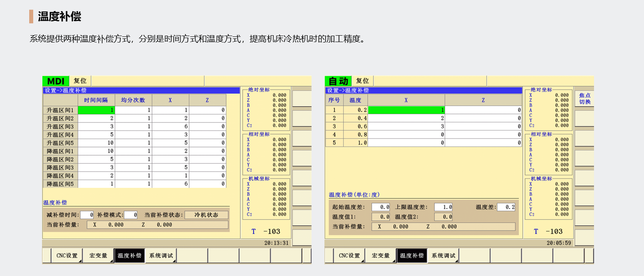This screenshot has width=644, height=276.
Task: Click the 补偿模式 input field
Action: click(131, 215)
